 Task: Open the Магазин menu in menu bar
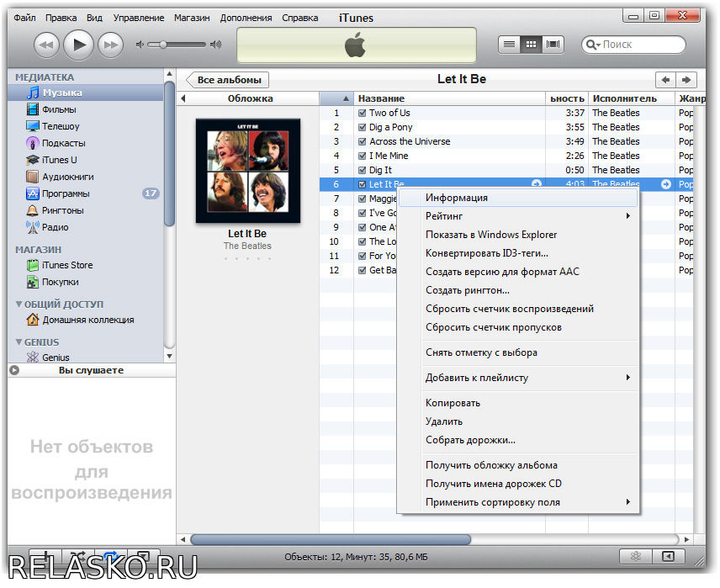coord(192,18)
